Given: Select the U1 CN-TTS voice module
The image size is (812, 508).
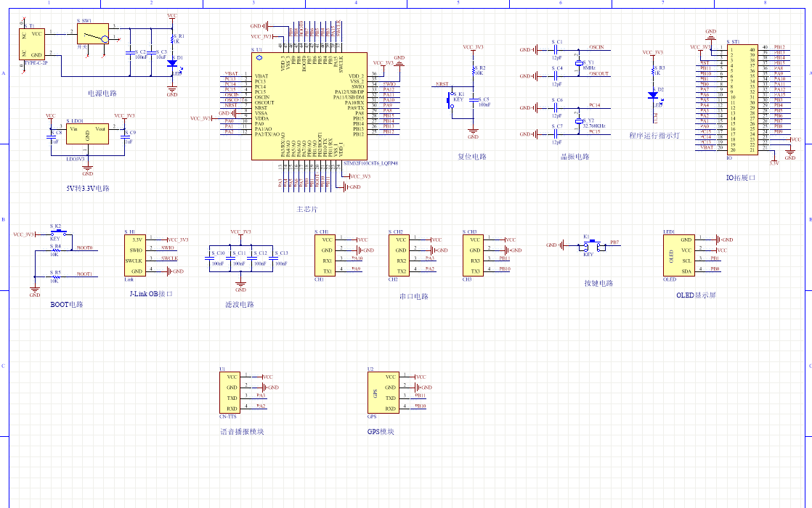Looking at the screenshot, I should pyautogui.click(x=230, y=393).
